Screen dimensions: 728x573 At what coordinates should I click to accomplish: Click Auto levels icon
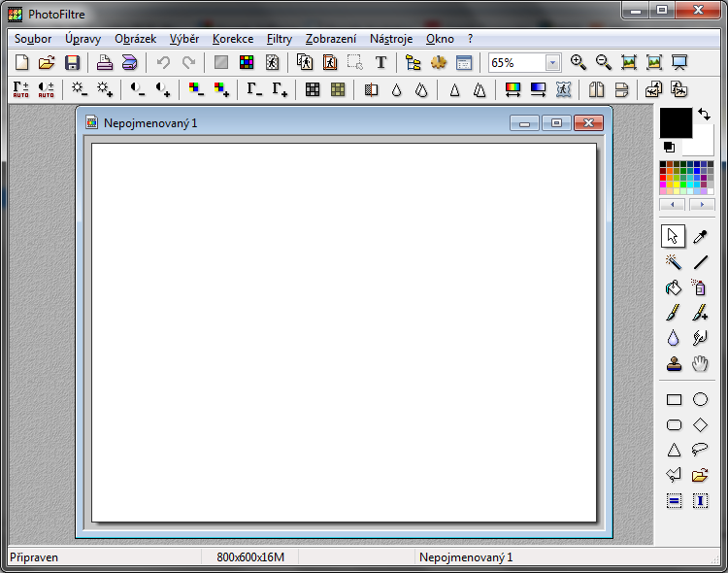[21, 89]
